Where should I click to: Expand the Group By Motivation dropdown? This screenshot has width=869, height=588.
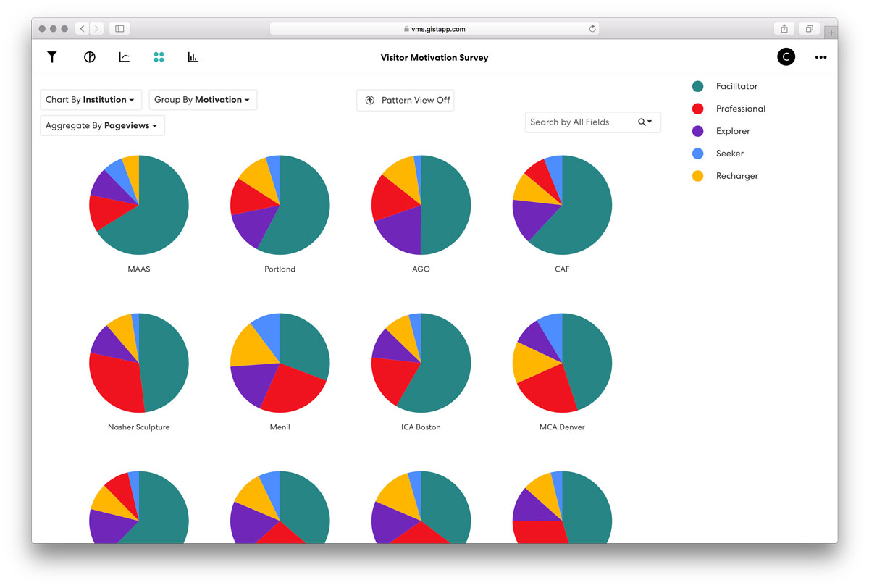tap(203, 100)
